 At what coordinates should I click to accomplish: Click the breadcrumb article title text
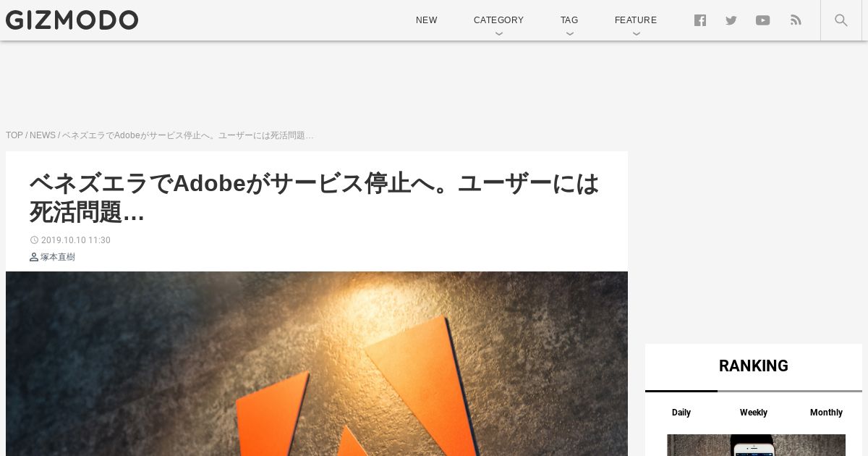[188, 135]
